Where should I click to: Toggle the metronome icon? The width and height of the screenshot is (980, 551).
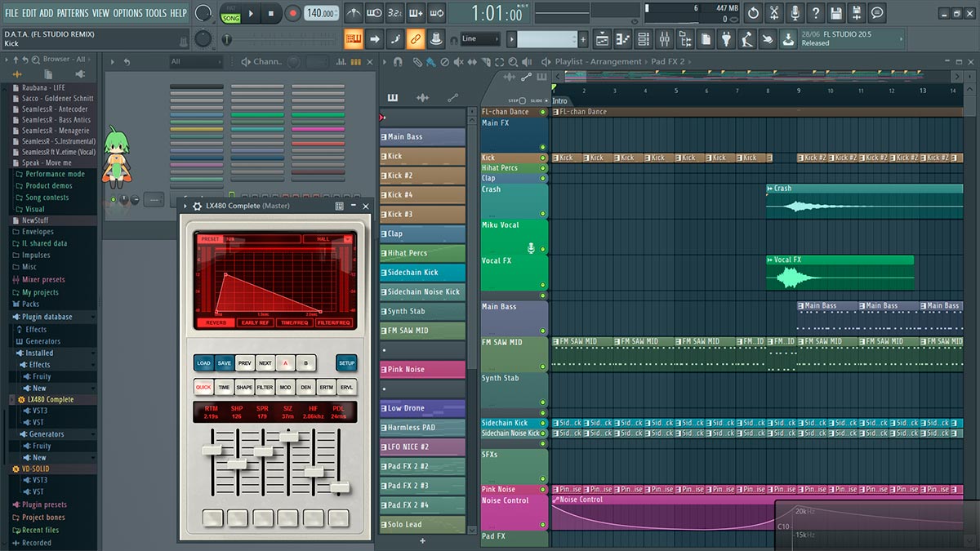[353, 13]
